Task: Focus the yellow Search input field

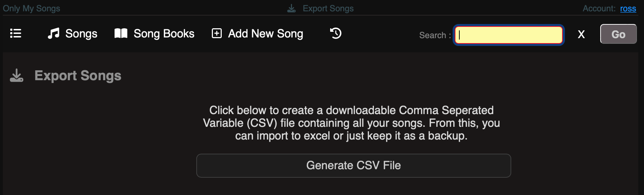Action: pos(508,35)
